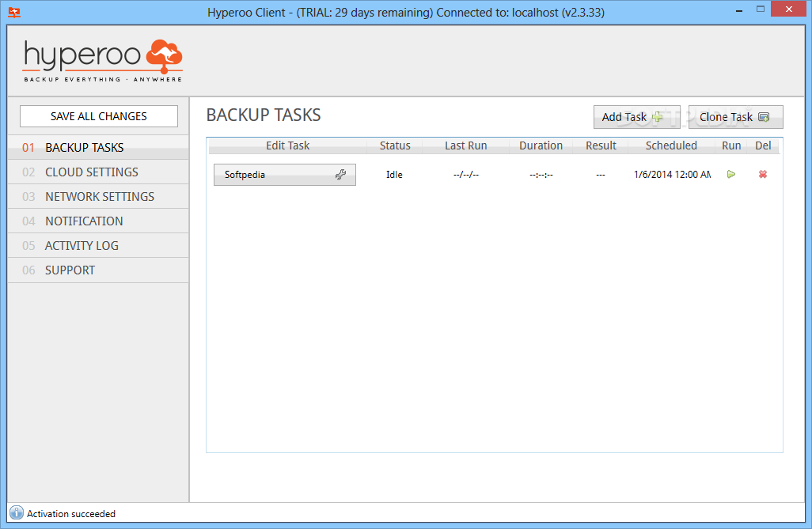Click the Duration column header
Screen dimensions: 812x529
coord(541,146)
